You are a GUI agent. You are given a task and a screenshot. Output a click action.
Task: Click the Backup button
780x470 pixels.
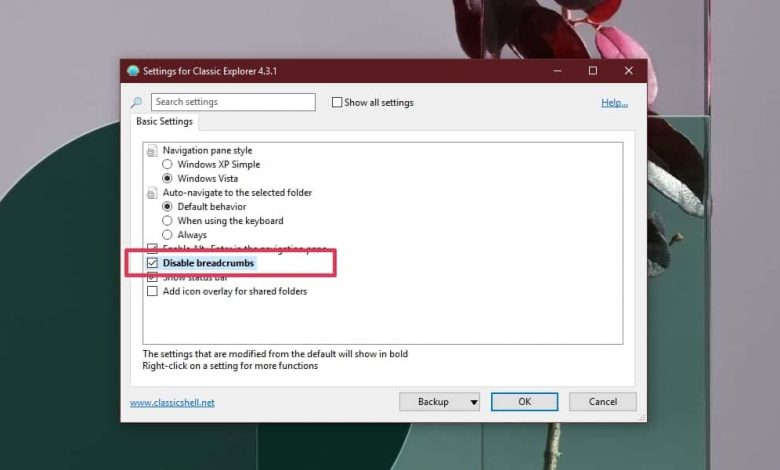tap(433, 402)
